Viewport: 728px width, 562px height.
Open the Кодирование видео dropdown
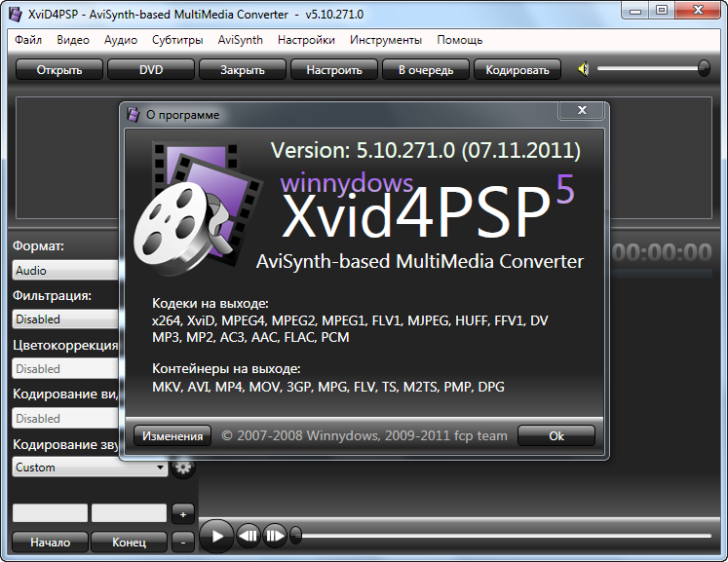coord(65,419)
